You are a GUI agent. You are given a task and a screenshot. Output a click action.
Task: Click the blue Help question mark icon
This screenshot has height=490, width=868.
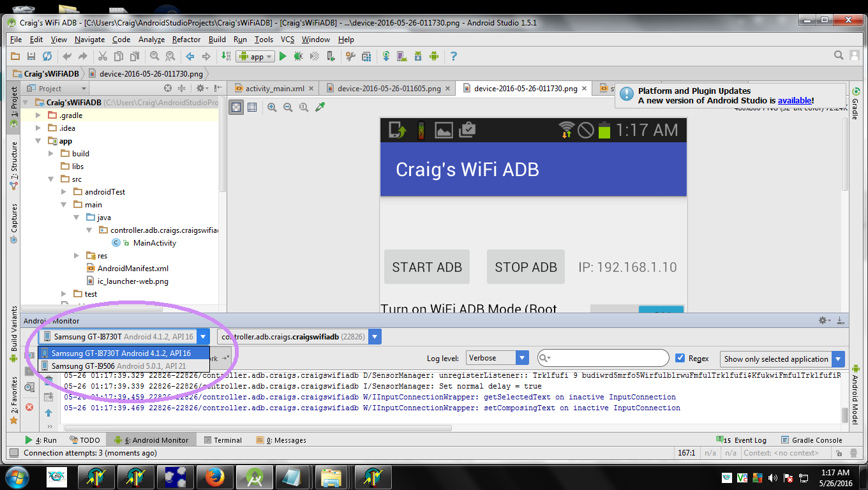click(454, 56)
